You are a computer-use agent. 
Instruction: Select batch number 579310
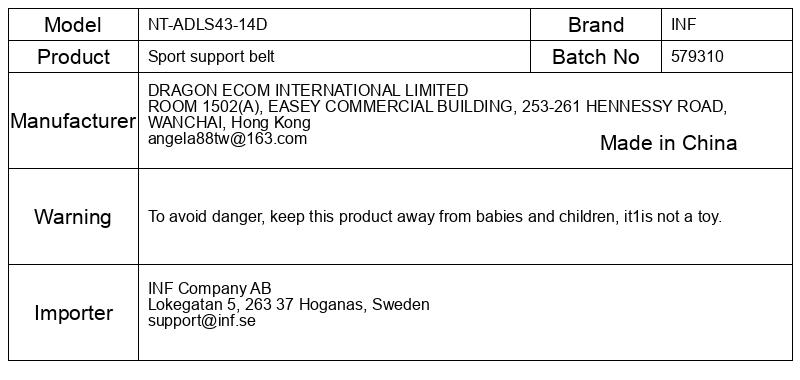point(697,57)
